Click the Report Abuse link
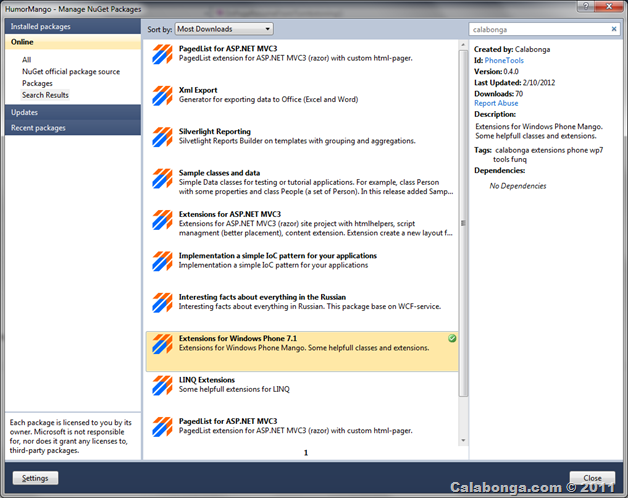Image resolution: width=628 pixels, height=498 pixels. tap(496, 103)
